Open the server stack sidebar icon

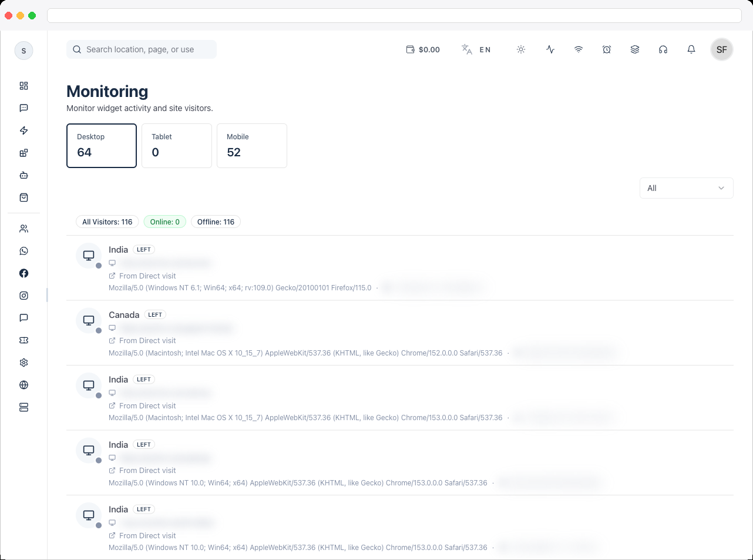click(x=23, y=407)
